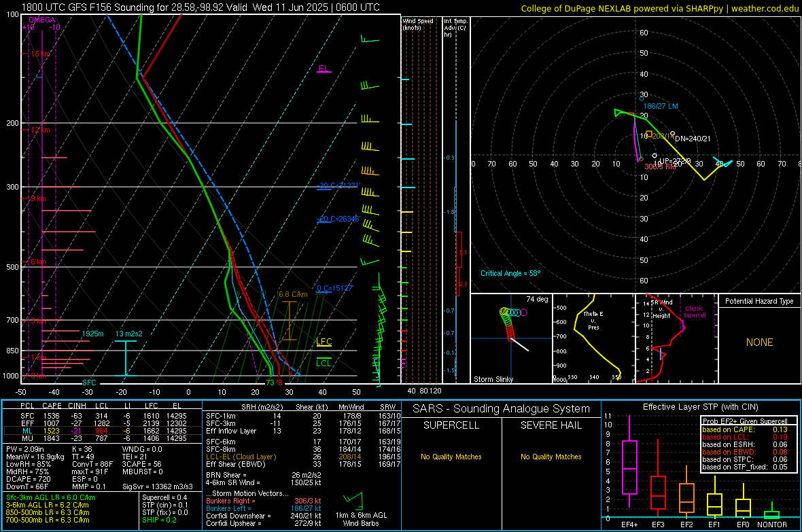This screenshot has height=532, width=802.
Task: Click the Effective Layer STP chart title
Action: [700, 407]
